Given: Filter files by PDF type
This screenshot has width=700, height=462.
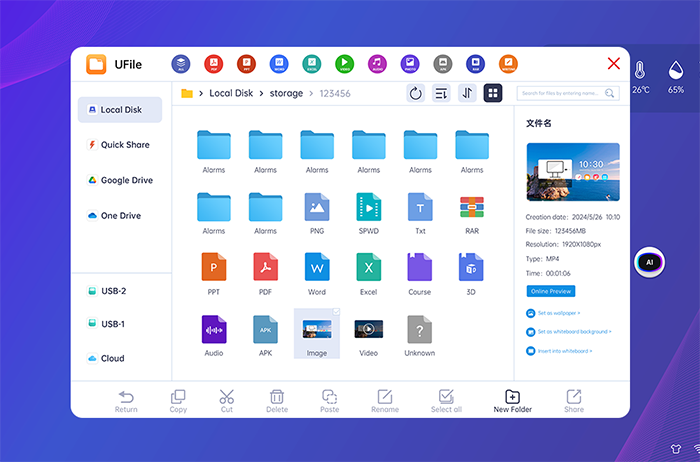Looking at the screenshot, I should (212, 64).
